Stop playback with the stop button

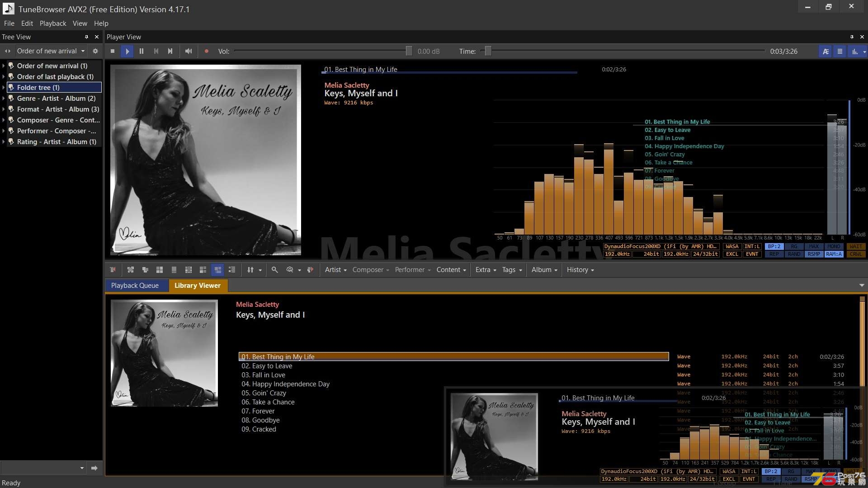click(x=113, y=51)
